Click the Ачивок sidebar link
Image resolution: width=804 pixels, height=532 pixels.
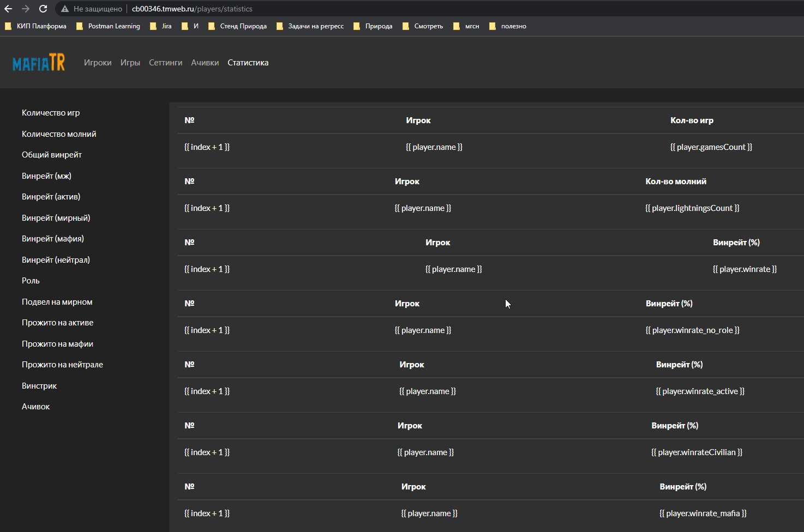coord(35,407)
